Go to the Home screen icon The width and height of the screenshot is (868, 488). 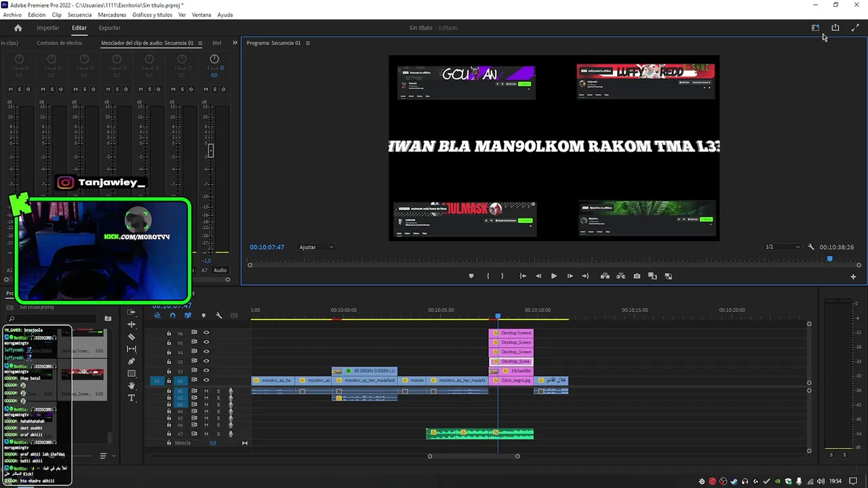tap(18, 28)
